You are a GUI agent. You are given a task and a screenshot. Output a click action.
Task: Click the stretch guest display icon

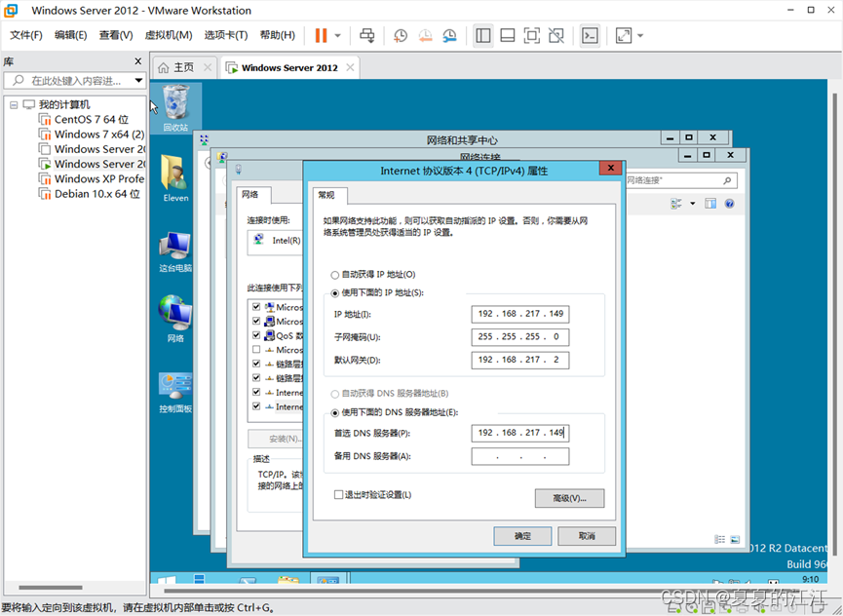coord(623,35)
